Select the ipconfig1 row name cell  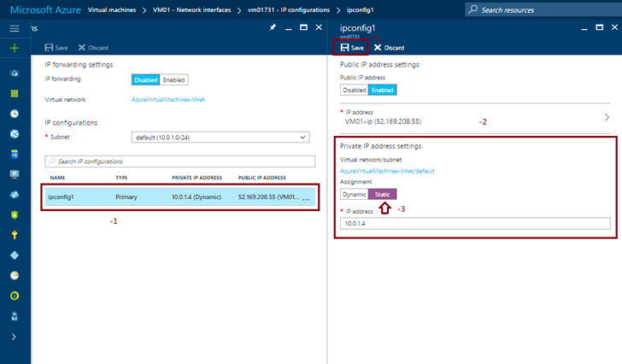point(62,197)
